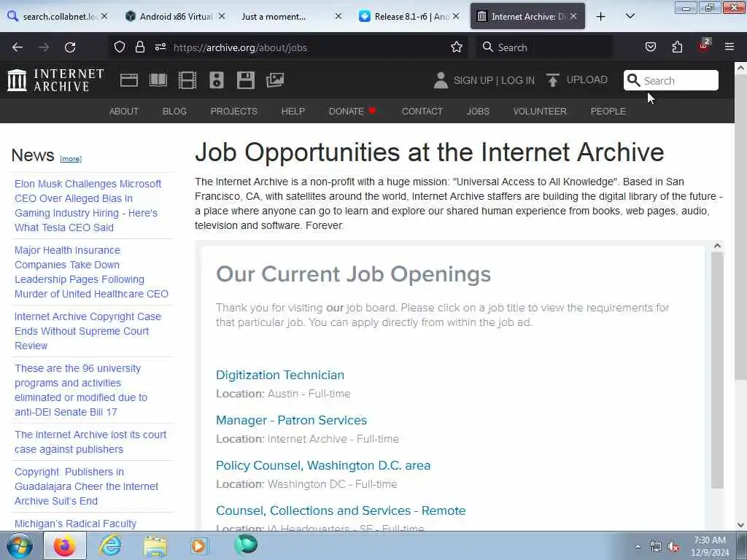This screenshot has width=747, height=560.
Task: Close the Release 8.1-r6 tab
Action: pos(456,16)
